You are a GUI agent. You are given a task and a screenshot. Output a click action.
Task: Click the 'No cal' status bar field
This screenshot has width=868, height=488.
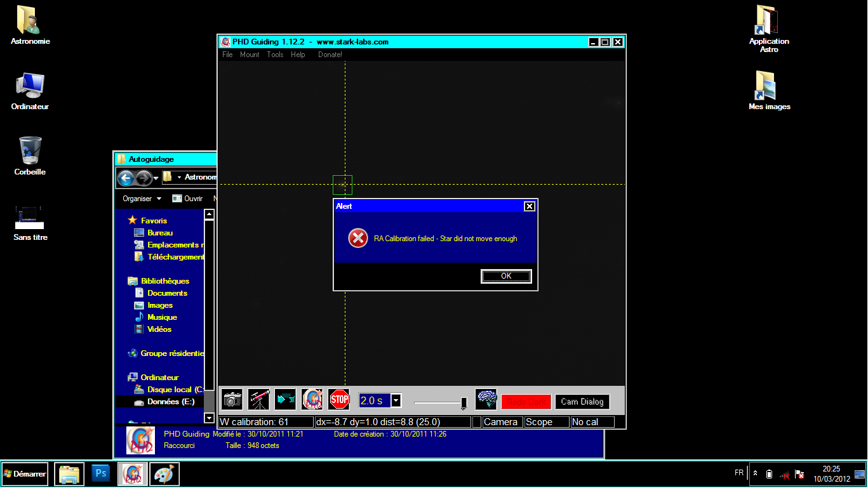593,422
